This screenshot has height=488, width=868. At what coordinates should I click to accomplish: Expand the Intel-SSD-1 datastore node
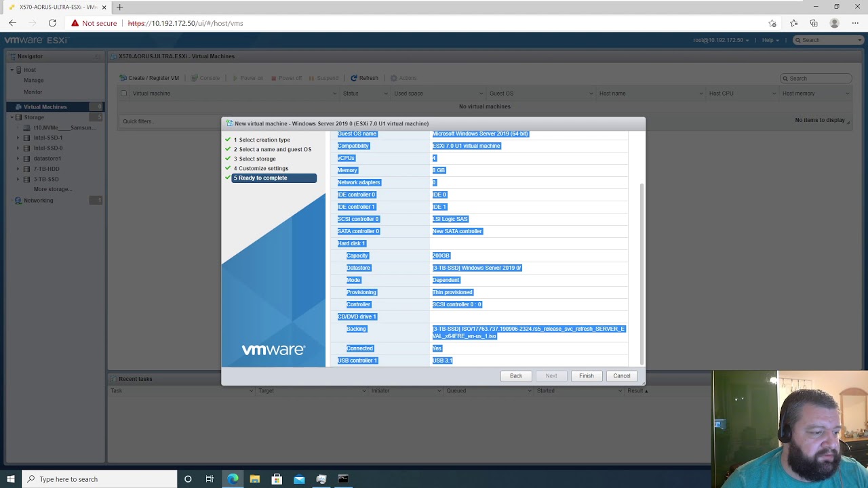coord(18,138)
